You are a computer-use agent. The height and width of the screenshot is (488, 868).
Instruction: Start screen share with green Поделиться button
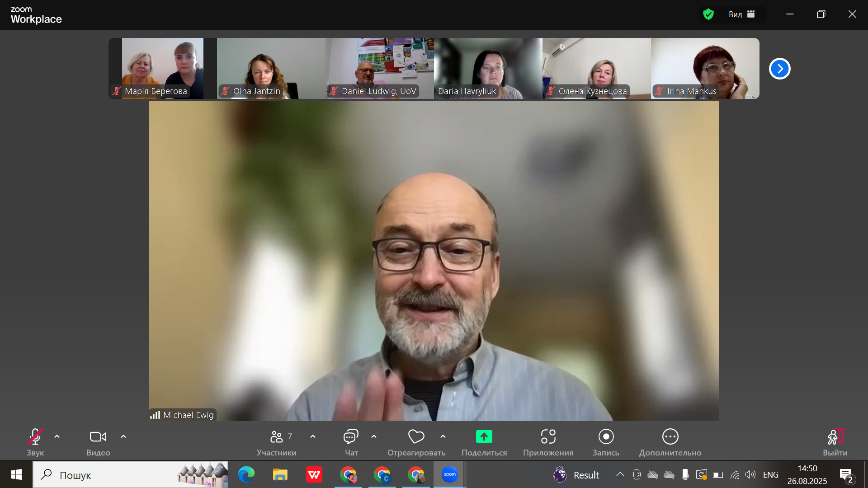point(484,442)
